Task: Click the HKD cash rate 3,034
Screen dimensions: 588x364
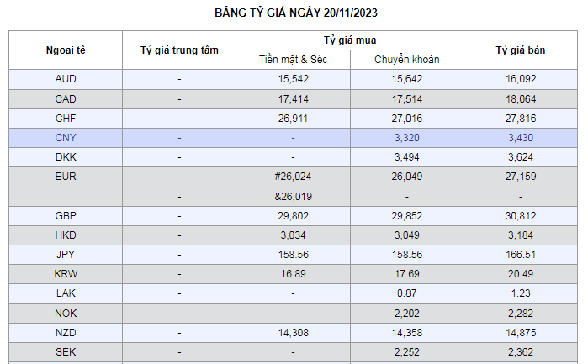Action: tap(293, 235)
